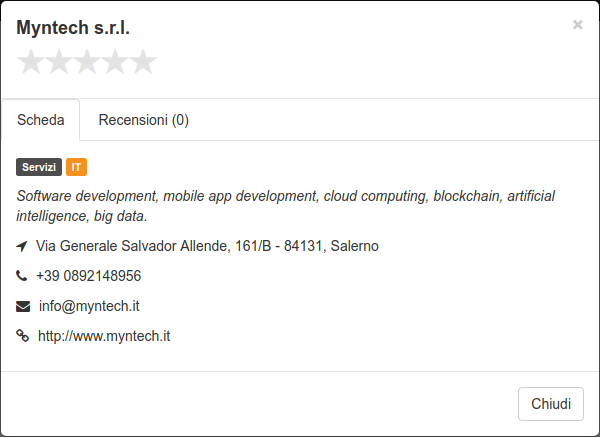Click the phone handset icon
The width and height of the screenshot is (600, 437).
coord(22,276)
